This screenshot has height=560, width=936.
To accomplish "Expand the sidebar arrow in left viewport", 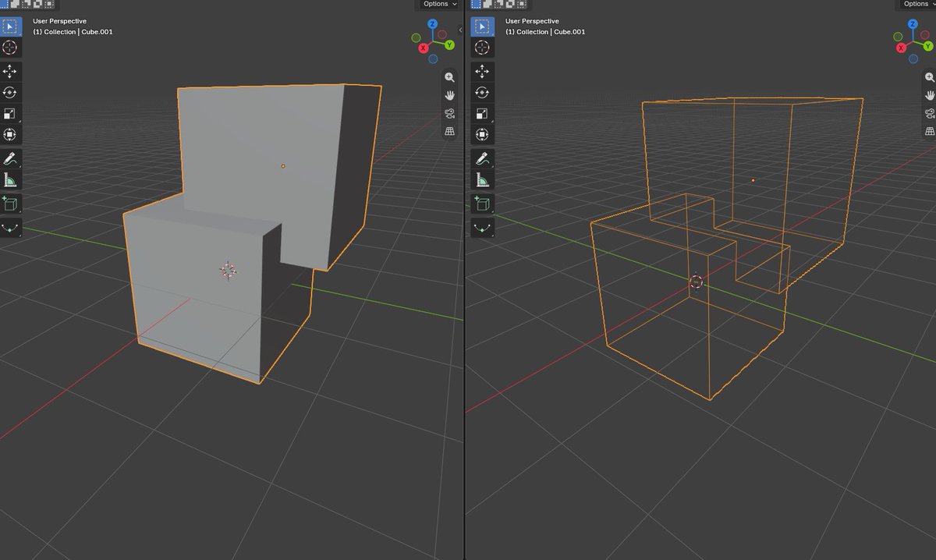I will pyautogui.click(x=460, y=30).
